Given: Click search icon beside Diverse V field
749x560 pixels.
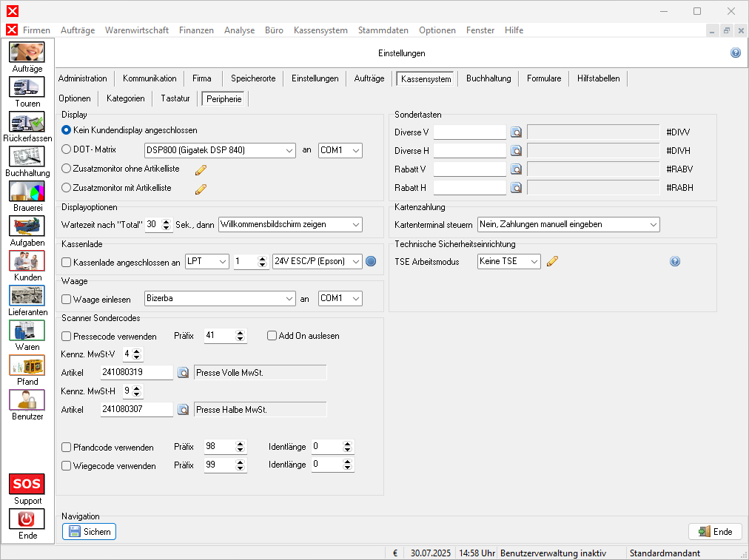Looking at the screenshot, I should 517,132.
